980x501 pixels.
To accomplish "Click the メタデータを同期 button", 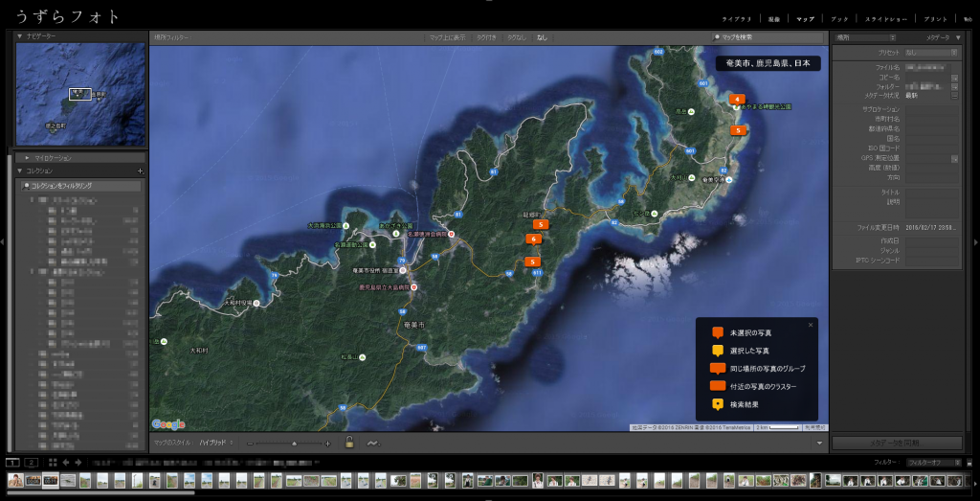I will point(897,443).
